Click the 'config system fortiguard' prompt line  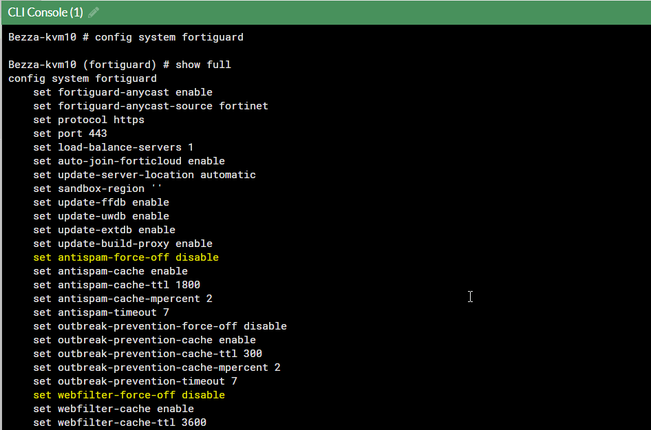125,37
